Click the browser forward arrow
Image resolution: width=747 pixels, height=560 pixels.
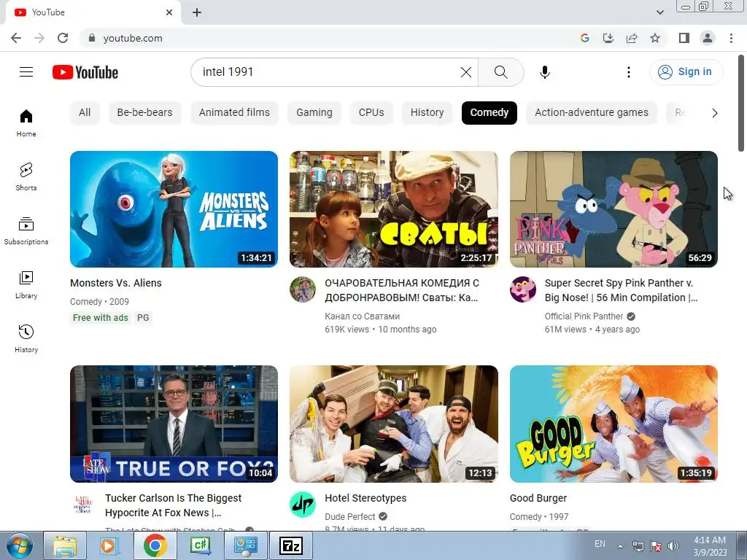coord(39,38)
